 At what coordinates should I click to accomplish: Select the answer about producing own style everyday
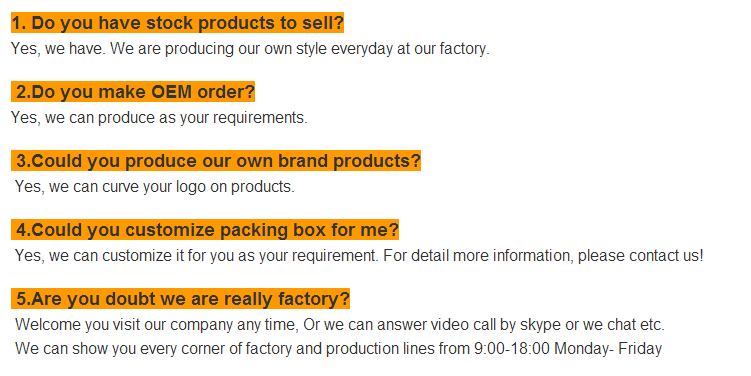[x=250, y=48]
